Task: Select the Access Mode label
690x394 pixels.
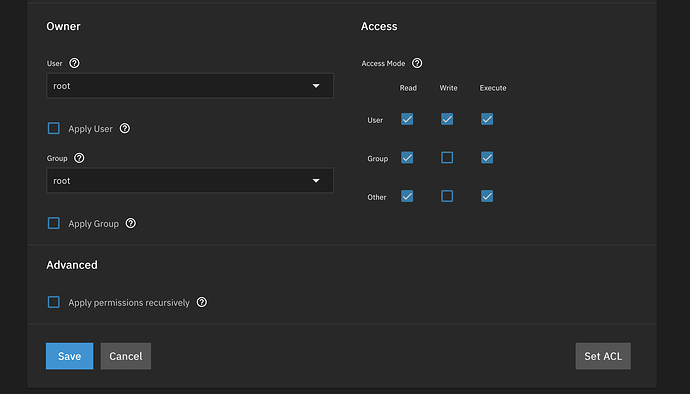Action: pyautogui.click(x=383, y=63)
